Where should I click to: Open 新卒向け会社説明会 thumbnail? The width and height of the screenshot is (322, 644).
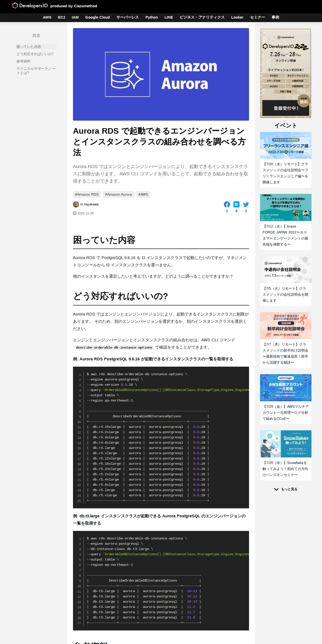pyautogui.click(x=286, y=326)
